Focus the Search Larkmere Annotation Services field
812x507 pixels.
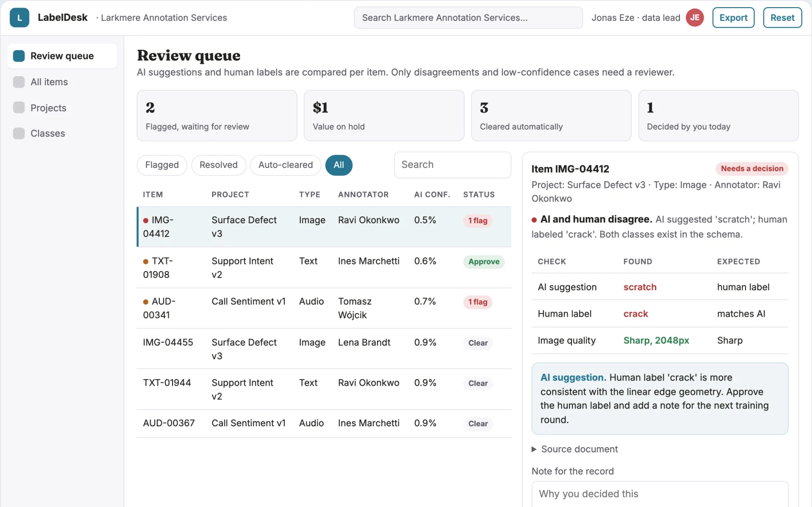coord(468,18)
